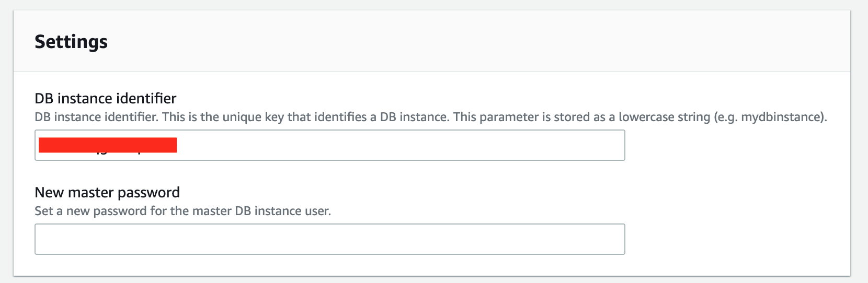Click the red redacted block in identifier field
Viewport: 868px width, 283px height.
point(108,145)
